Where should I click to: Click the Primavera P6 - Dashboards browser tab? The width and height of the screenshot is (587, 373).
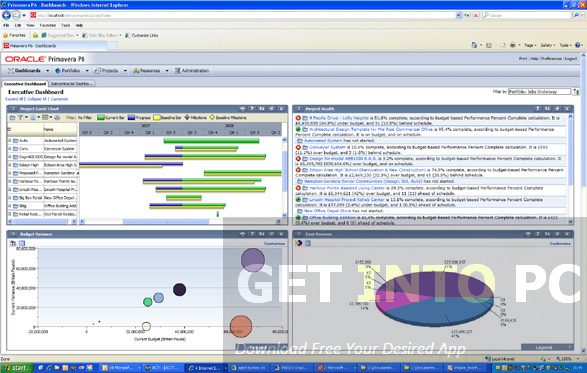point(54,46)
